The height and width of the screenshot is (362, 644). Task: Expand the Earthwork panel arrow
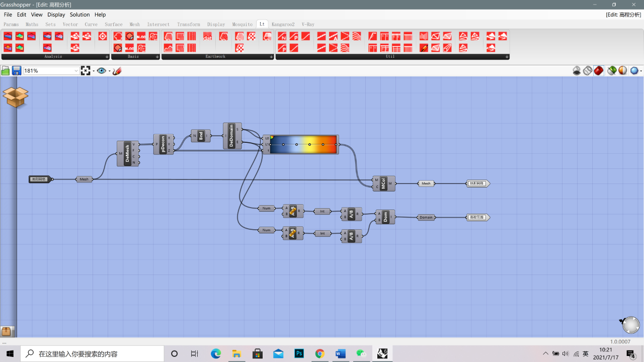pos(271,57)
